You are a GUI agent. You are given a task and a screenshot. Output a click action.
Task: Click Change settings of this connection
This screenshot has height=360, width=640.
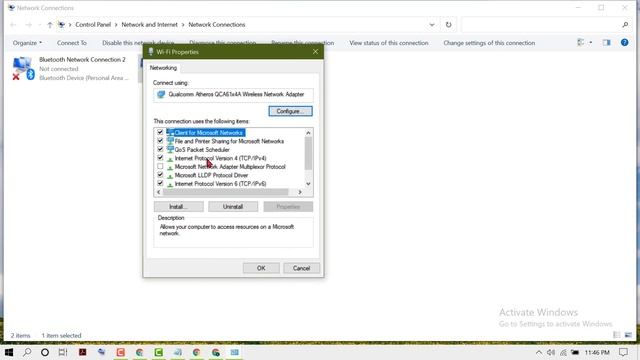(489, 43)
